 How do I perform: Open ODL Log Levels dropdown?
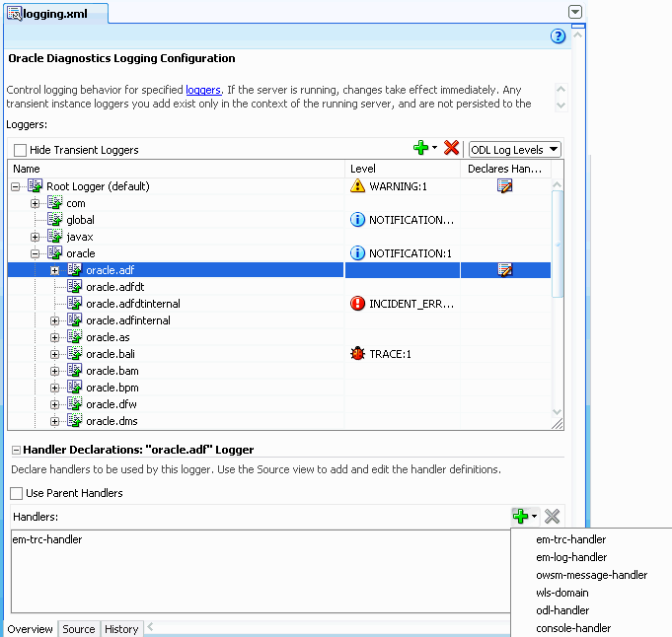pyautogui.click(x=515, y=150)
